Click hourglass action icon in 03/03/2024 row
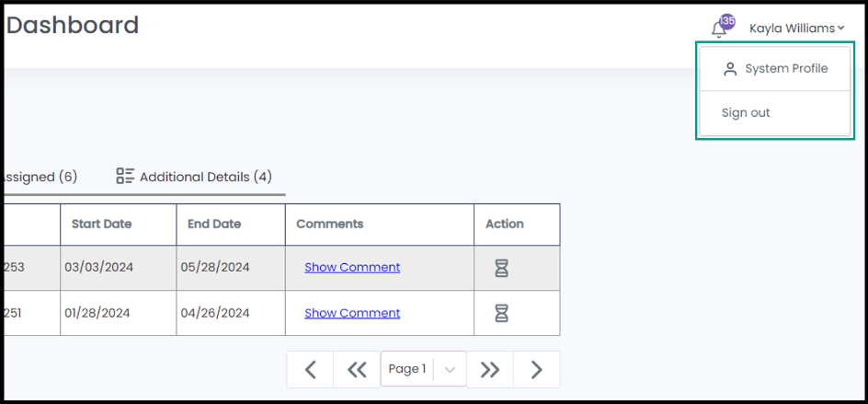 pos(501,268)
